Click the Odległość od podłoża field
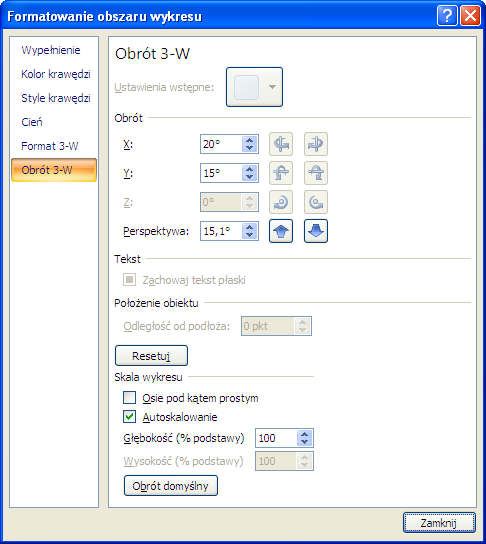The height and width of the screenshot is (544, 486). (x=268, y=326)
